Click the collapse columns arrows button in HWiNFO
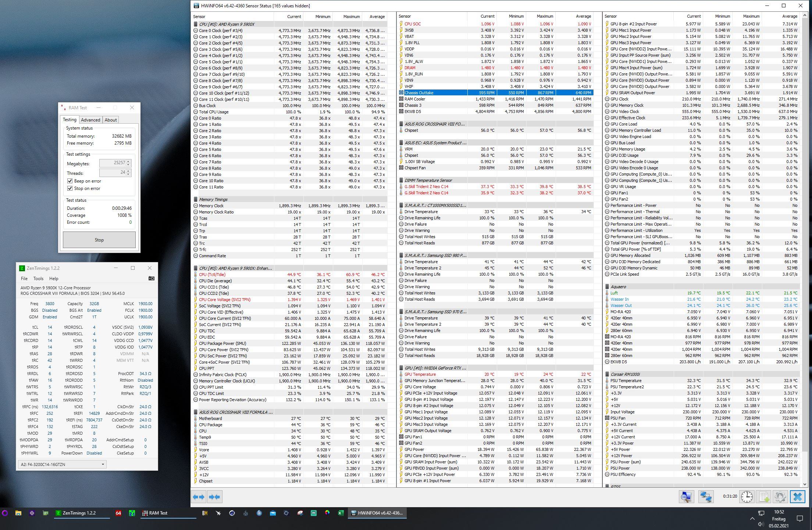812x530 pixels. 214,497
